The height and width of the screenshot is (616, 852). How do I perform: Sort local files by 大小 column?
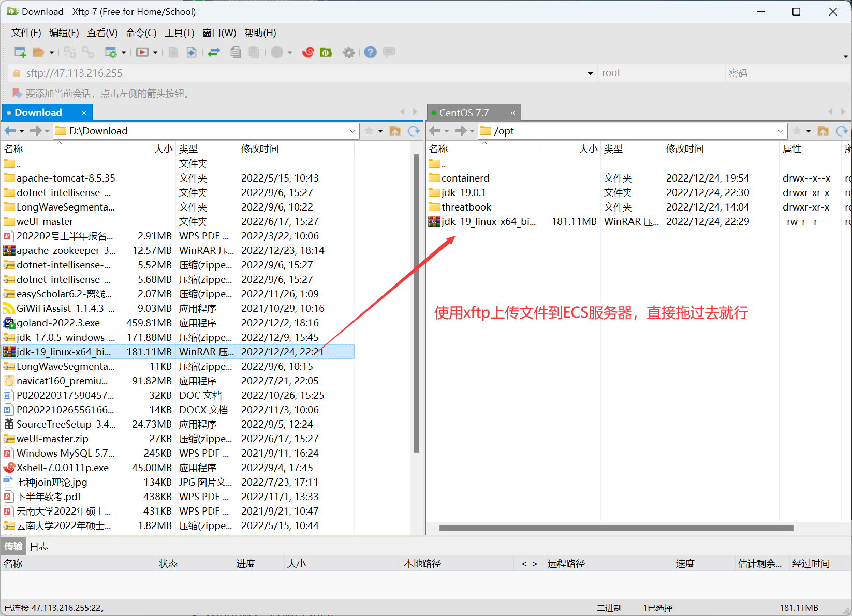(x=146, y=149)
